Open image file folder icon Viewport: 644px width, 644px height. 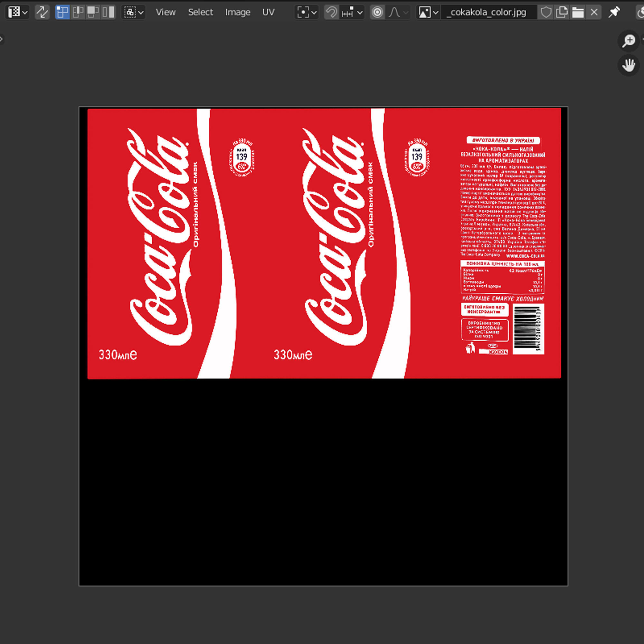578,12
